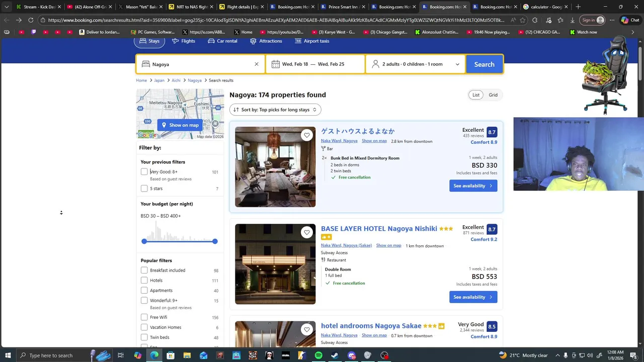Click the Nagoya destination input field
This screenshot has height=362, width=644.
coord(201,64)
